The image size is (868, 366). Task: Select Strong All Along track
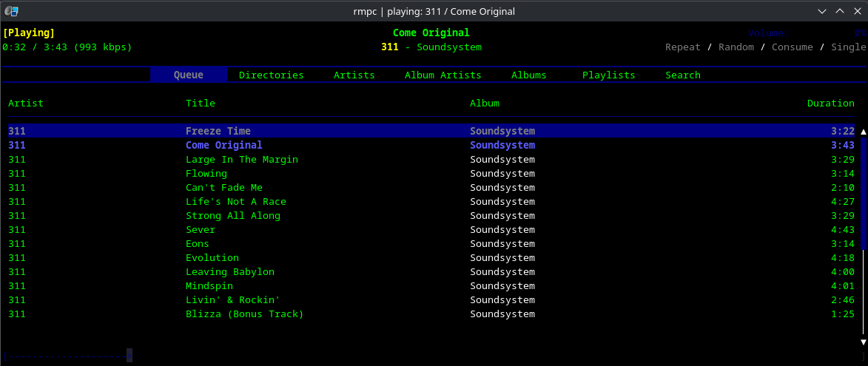coord(431,216)
